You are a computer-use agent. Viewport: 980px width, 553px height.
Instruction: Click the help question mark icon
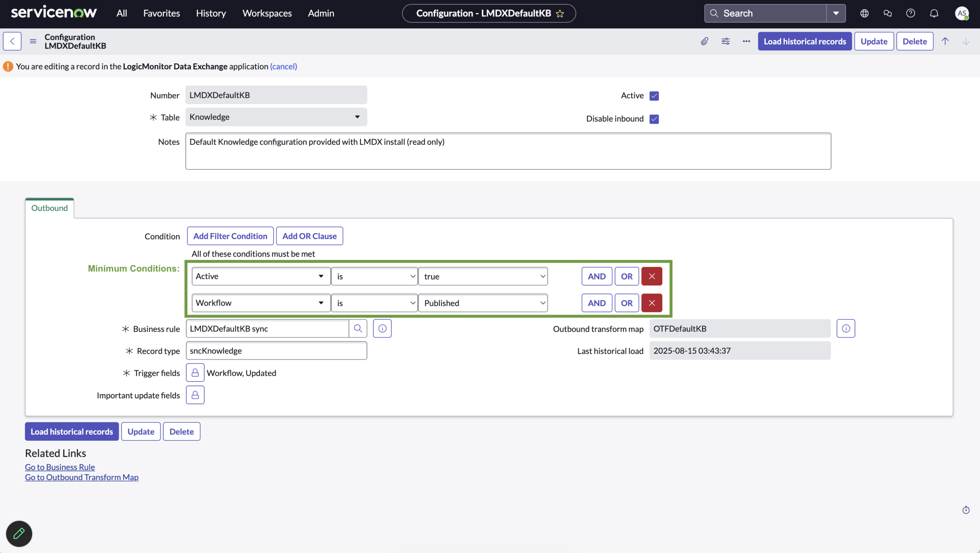[x=911, y=13]
